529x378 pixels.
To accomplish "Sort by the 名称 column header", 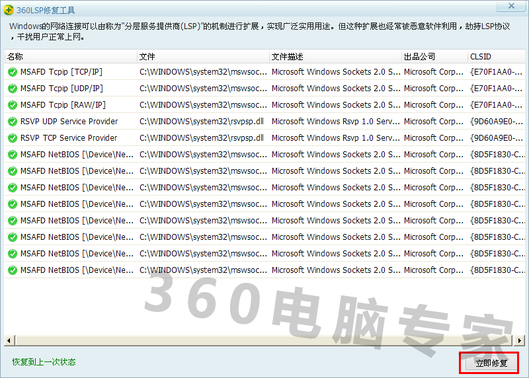I will coord(71,57).
